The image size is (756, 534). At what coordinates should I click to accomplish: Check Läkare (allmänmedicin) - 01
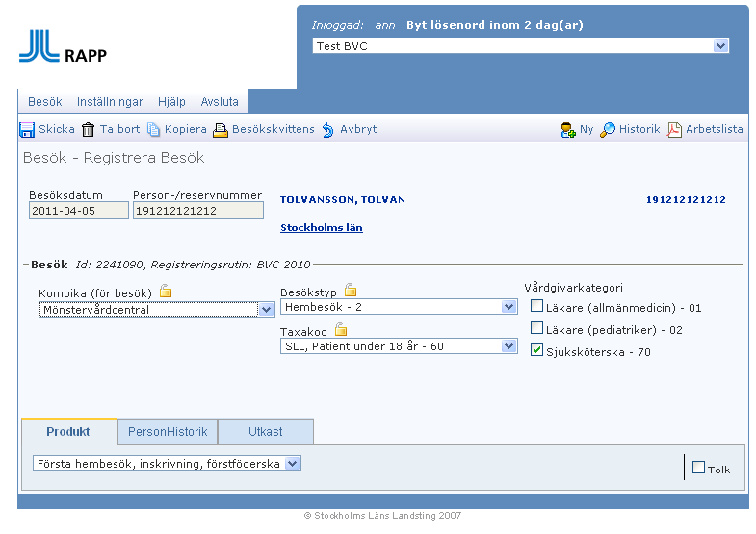click(x=536, y=306)
